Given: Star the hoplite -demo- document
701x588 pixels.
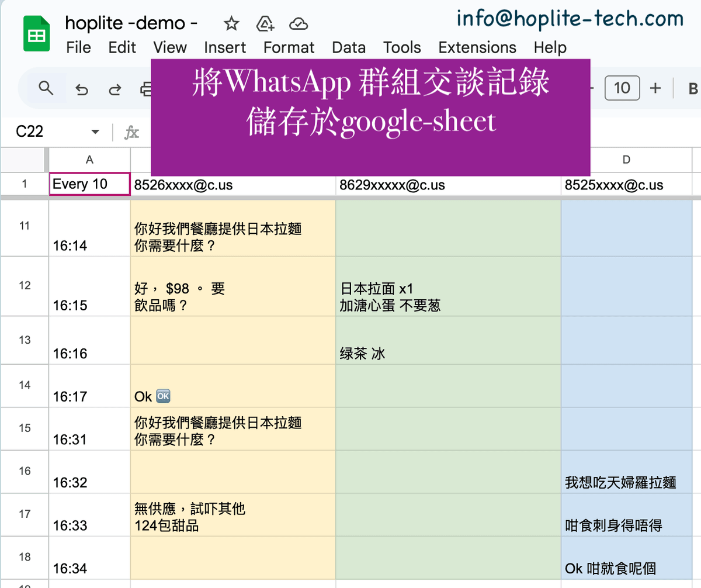Looking at the screenshot, I should [x=231, y=24].
